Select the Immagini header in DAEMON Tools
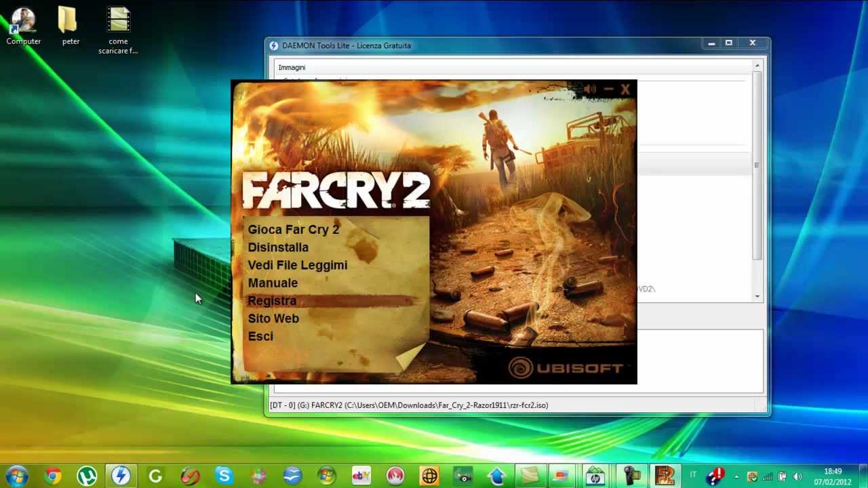 pyautogui.click(x=292, y=68)
